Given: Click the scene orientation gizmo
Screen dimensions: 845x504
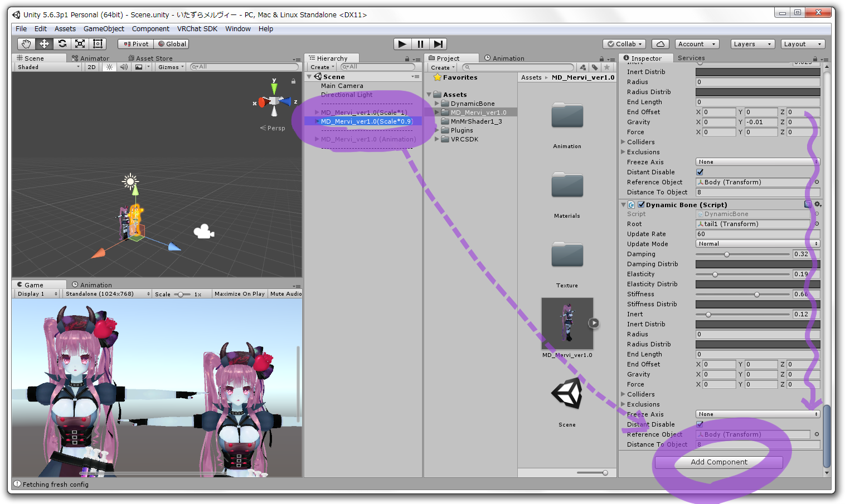Looking at the screenshot, I should coord(274,101).
